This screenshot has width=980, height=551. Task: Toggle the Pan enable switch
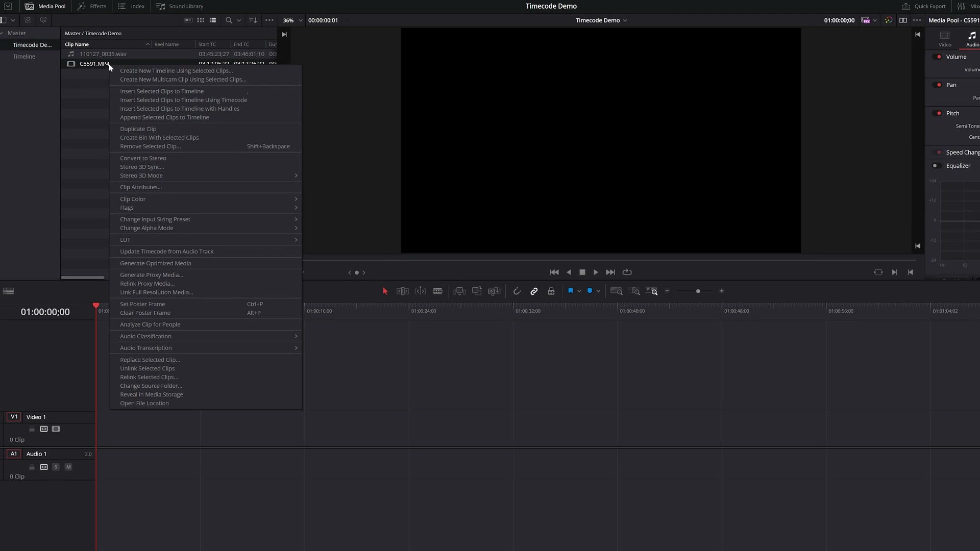pyautogui.click(x=938, y=85)
